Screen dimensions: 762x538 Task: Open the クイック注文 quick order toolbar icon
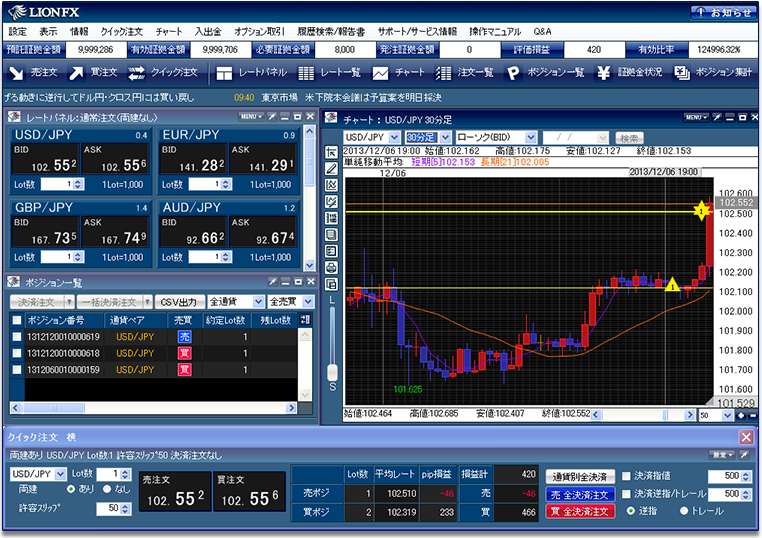pos(137,73)
